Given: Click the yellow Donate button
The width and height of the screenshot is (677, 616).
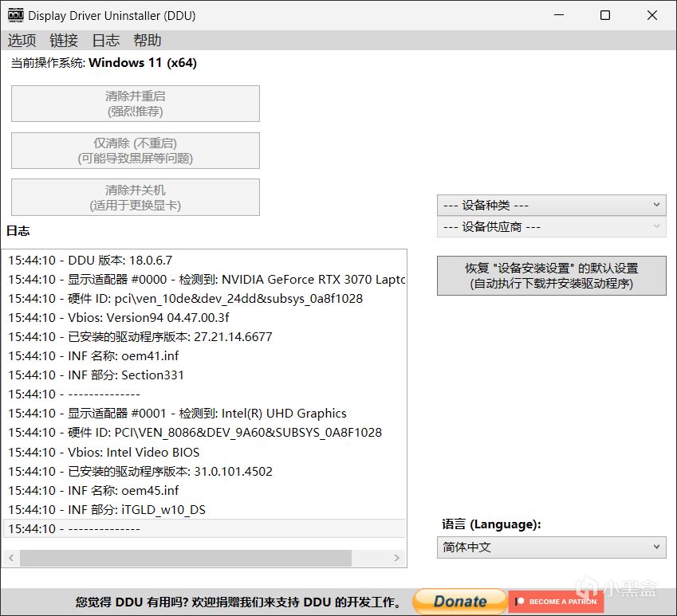Looking at the screenshot, I should tap(459, 601).
